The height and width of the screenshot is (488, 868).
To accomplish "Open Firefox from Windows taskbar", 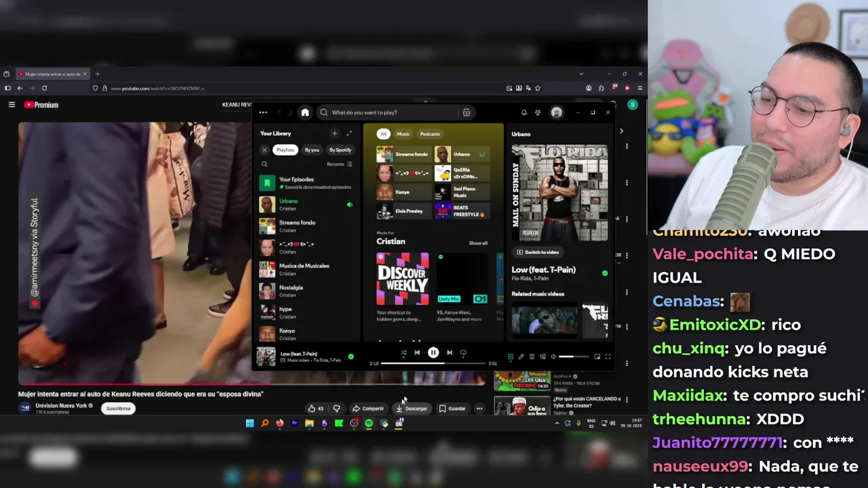I will (x=279, y=424).
